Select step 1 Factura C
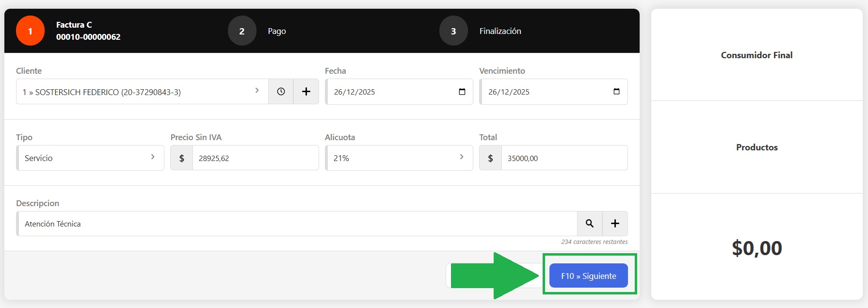The image size is (868, 308). coord(30,31)
